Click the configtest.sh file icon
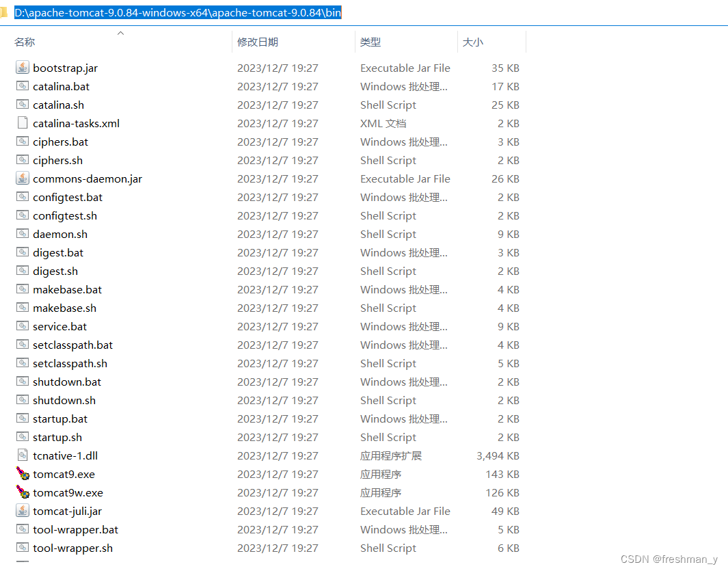The height and width of the screenshot is (571, 728). click(x=23, y=215)
